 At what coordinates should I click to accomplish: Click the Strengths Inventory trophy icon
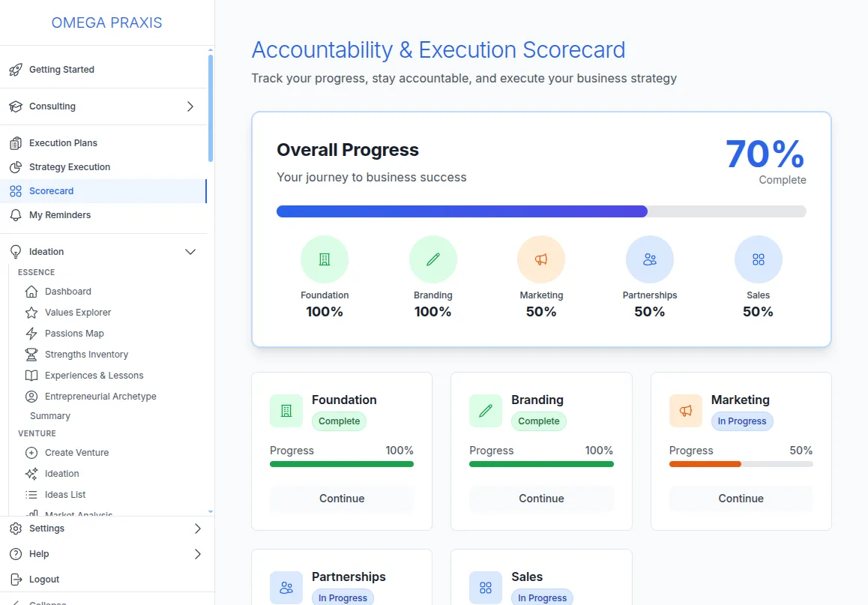(31, 355)
